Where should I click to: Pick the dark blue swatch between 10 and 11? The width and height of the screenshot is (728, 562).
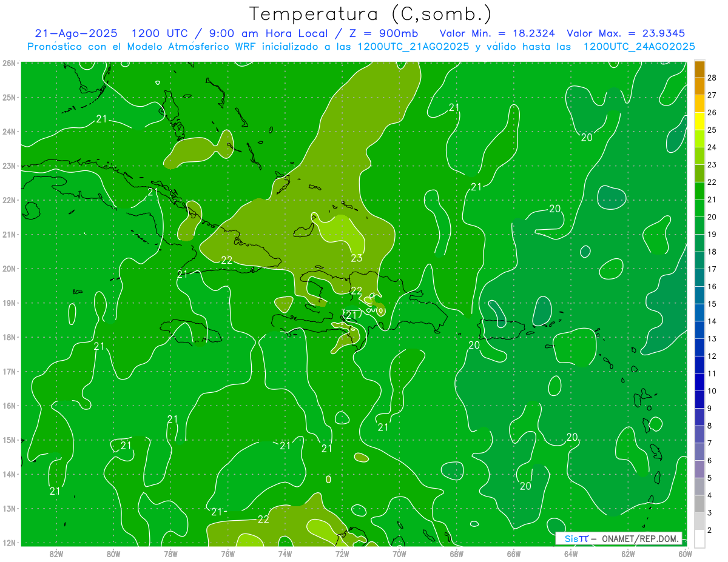(x=699, y=382)
